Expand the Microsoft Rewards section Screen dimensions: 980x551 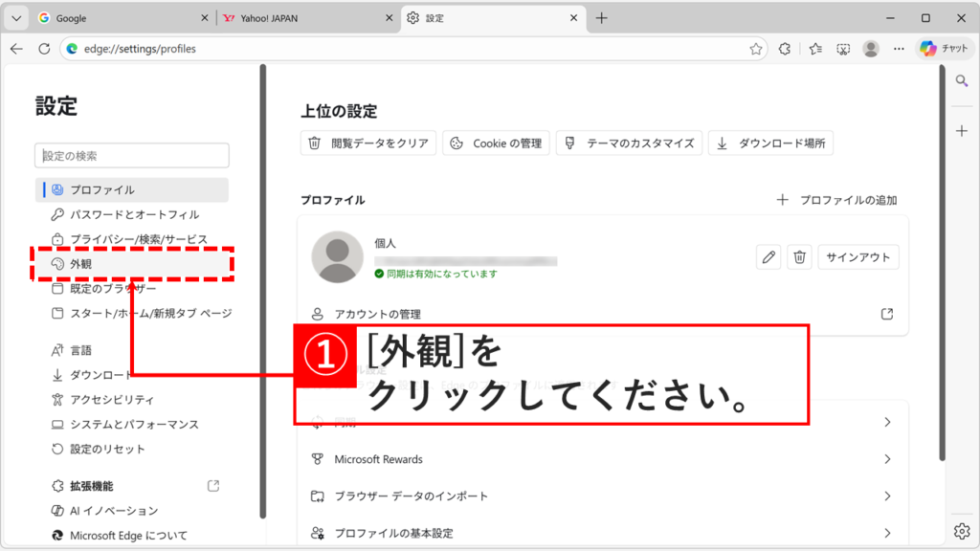click(603, 459)
